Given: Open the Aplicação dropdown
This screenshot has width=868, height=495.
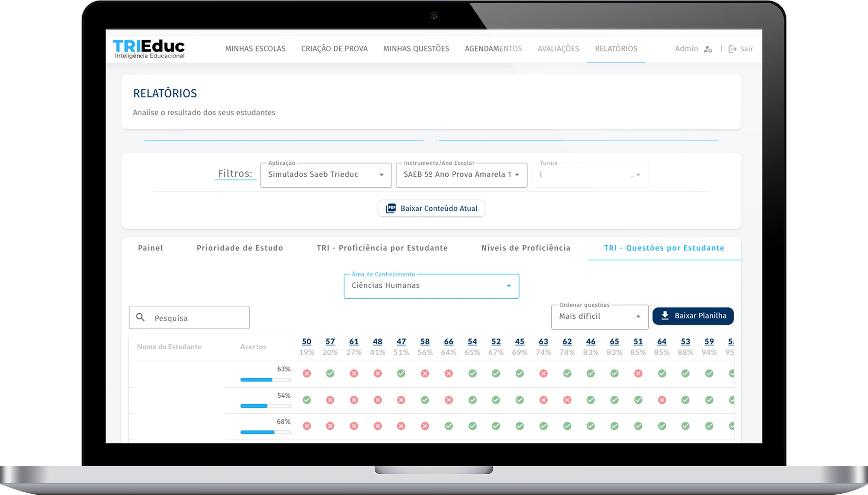Looking at the screenshot, I should click(x=326, y=174).
